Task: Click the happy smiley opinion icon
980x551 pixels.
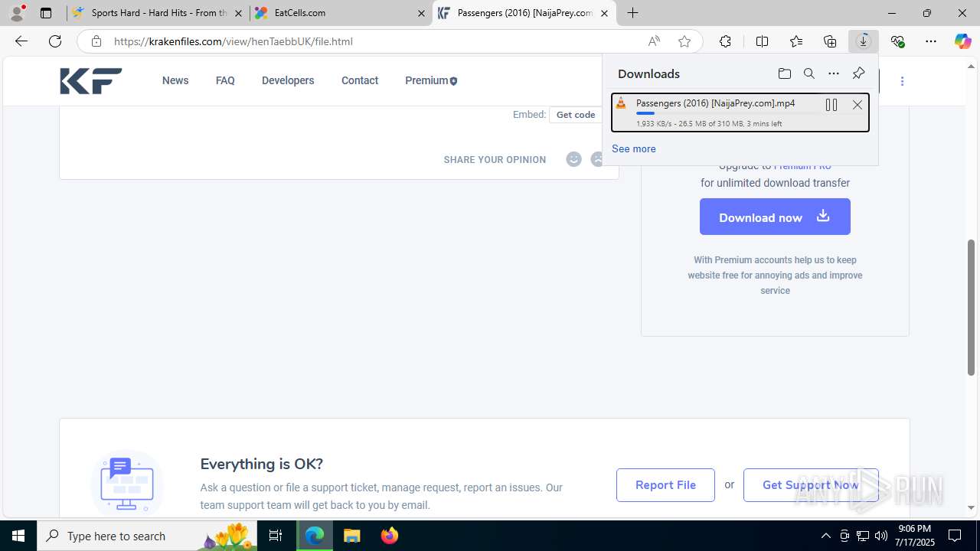Action: pyautogui.click(x=573, y=159)
